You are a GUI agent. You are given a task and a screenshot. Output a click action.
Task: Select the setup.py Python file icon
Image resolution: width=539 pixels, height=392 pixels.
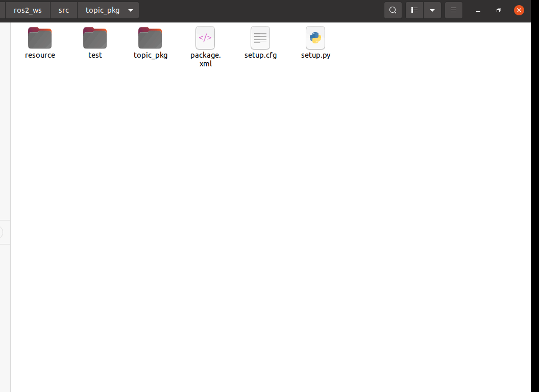coord(315,38)
